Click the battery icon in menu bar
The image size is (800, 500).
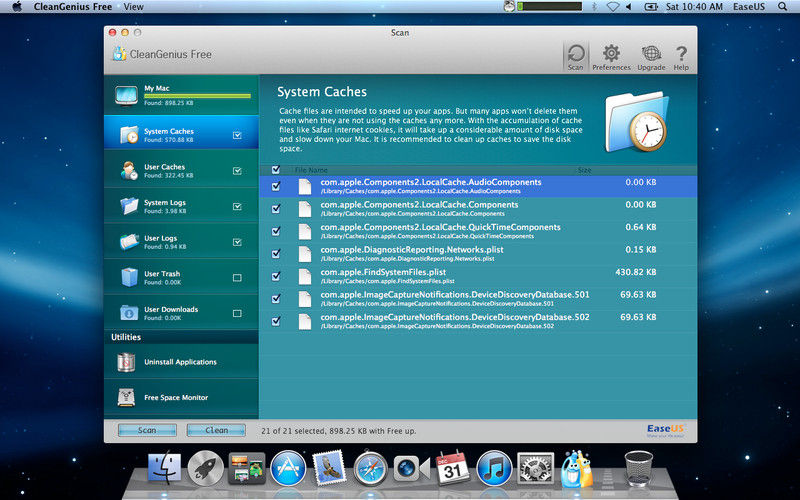(x=651, y=7)
